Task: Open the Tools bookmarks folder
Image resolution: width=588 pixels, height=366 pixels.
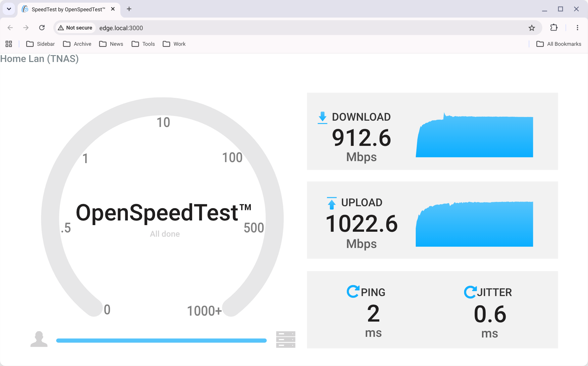Action: click(x=143, y=44)
